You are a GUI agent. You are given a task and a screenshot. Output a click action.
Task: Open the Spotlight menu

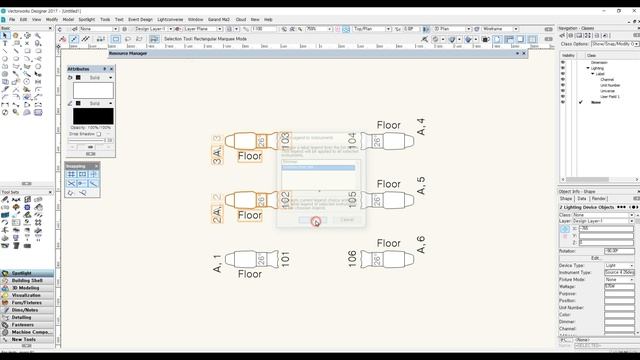coord(87,20)
